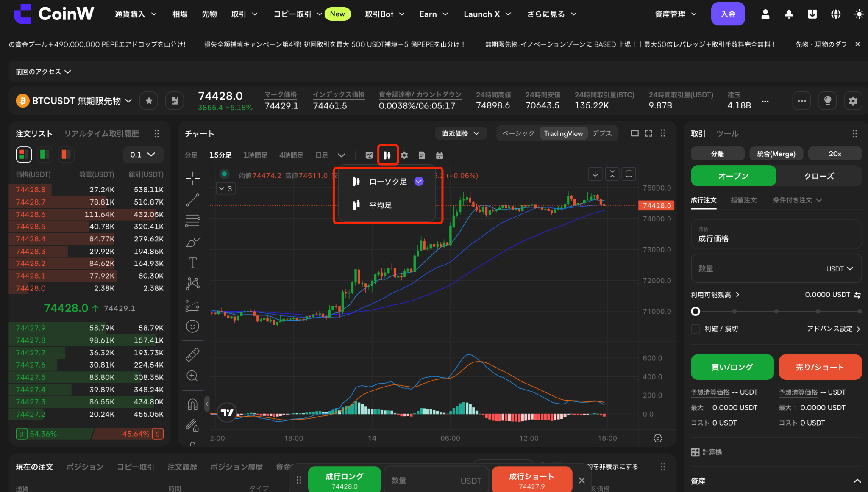Click the 数量 amount input field
The height and width of the screenshot is (492, 868).
[776, 269]
